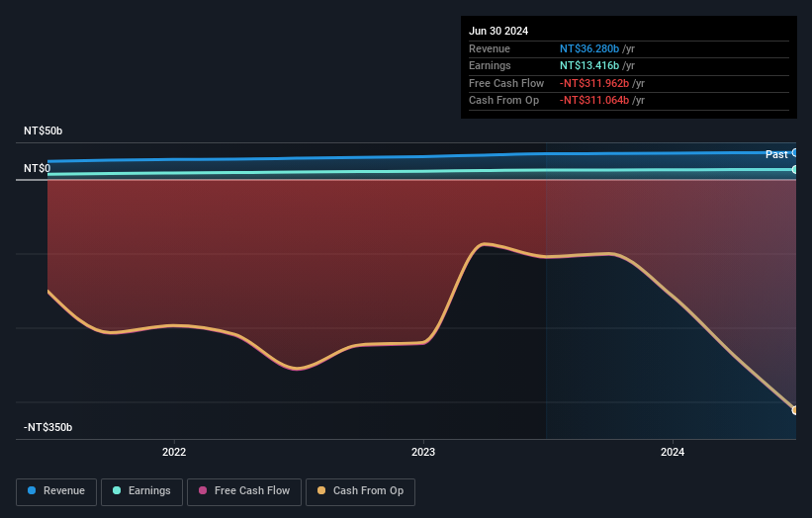Image resolution: width=812 pixels, height=518 pixels.
Task: Click the 2024 axis label
Action: [673, 452]
